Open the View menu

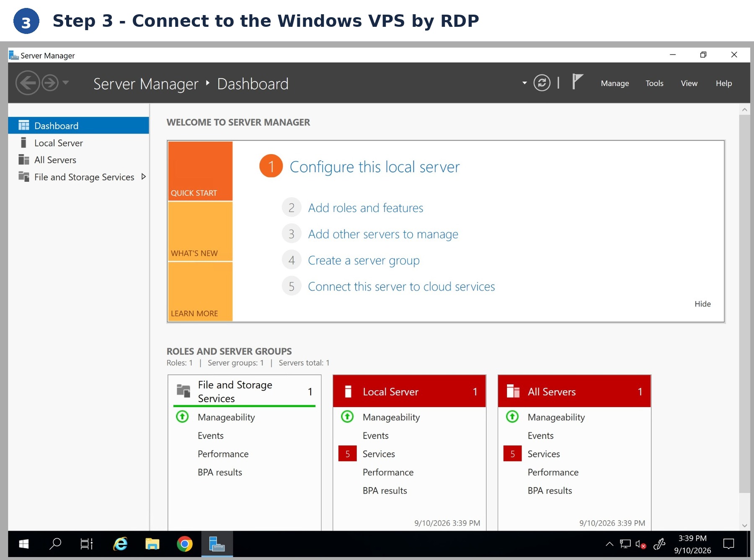[x=689, y=83]
